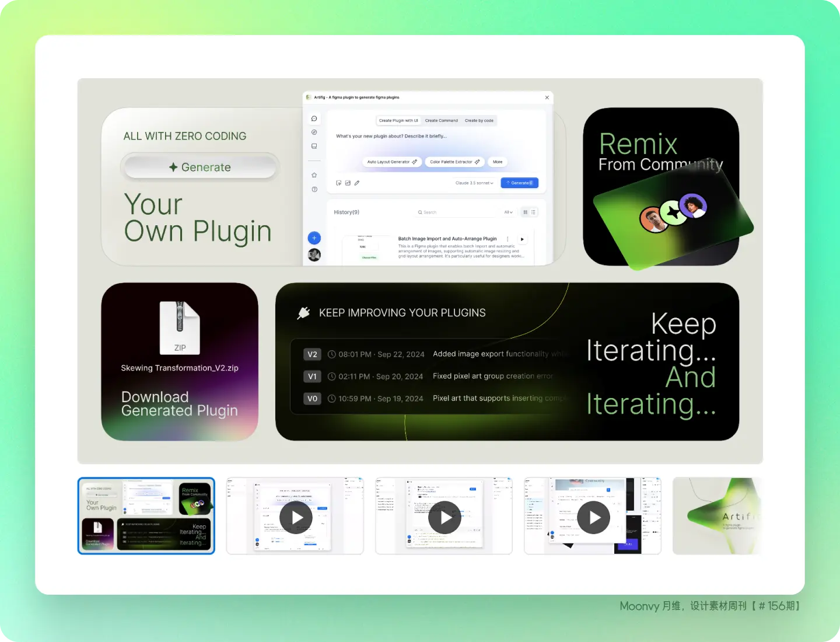Play the second video thumbnail in gallery
The height and width of the screenshot is (642, 840).
tap(296, 517)
